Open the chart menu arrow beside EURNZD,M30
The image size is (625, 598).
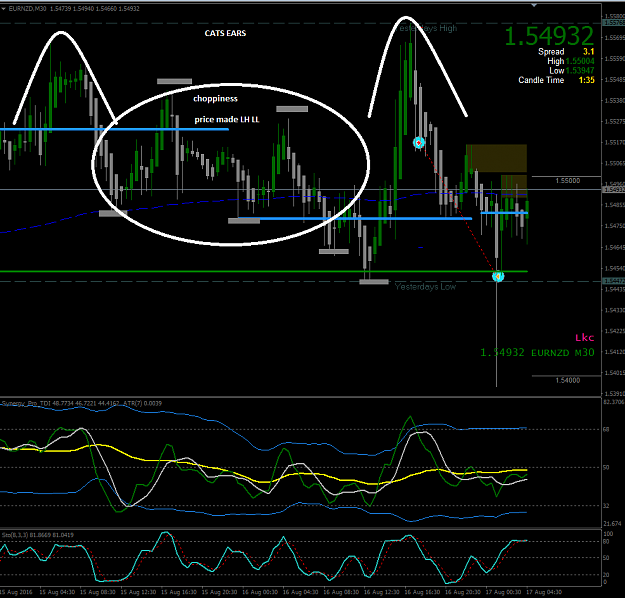[x=4, y=8]
